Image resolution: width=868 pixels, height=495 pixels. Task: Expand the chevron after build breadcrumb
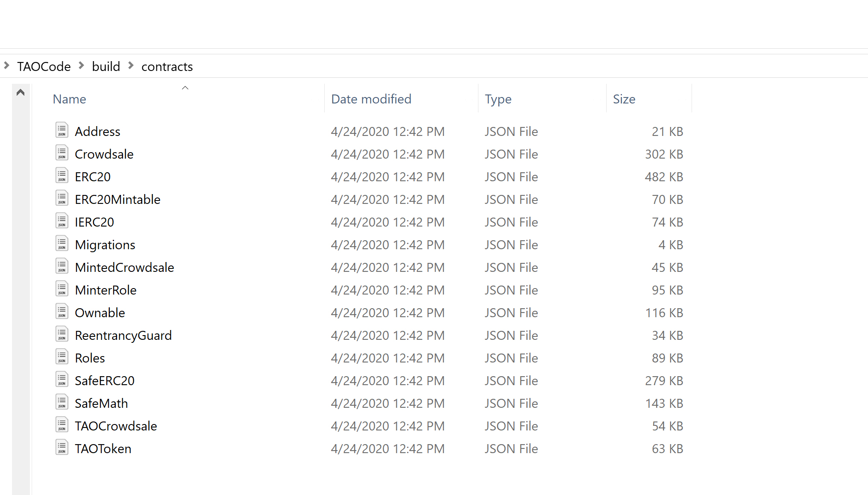click(x=131, y=66)
